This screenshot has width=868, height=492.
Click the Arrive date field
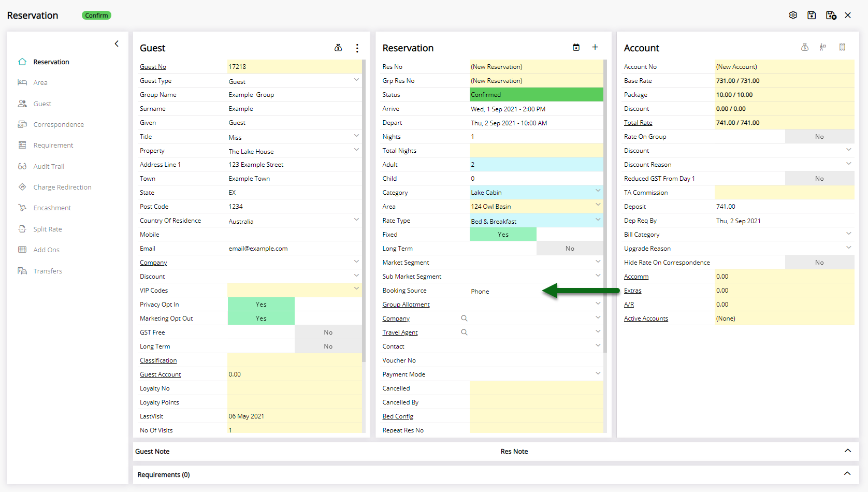point(537,109)
